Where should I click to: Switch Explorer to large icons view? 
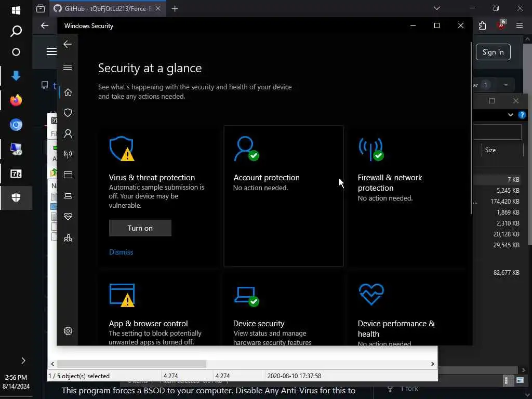(x=520, y=380)
